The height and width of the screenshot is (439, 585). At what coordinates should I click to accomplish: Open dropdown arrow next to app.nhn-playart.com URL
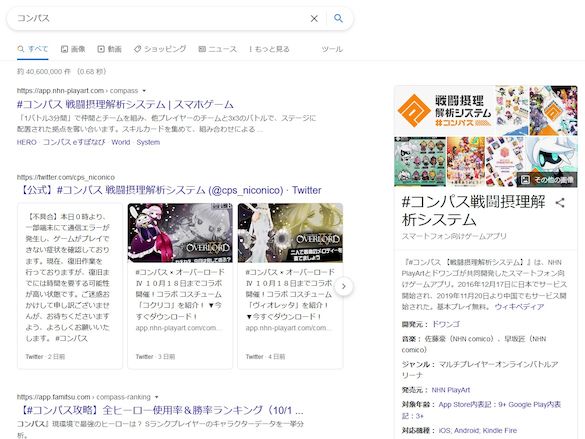144,91
